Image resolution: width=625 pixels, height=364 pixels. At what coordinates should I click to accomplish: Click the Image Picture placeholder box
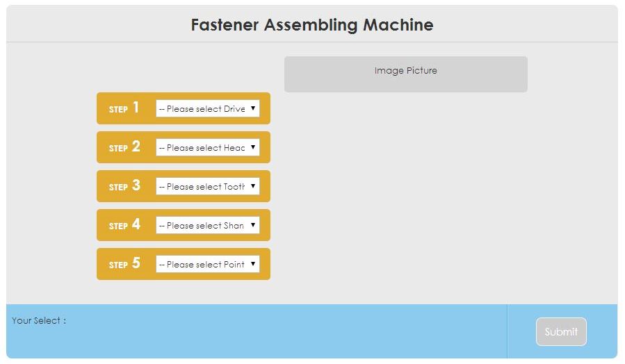click(x=405, y=74)
